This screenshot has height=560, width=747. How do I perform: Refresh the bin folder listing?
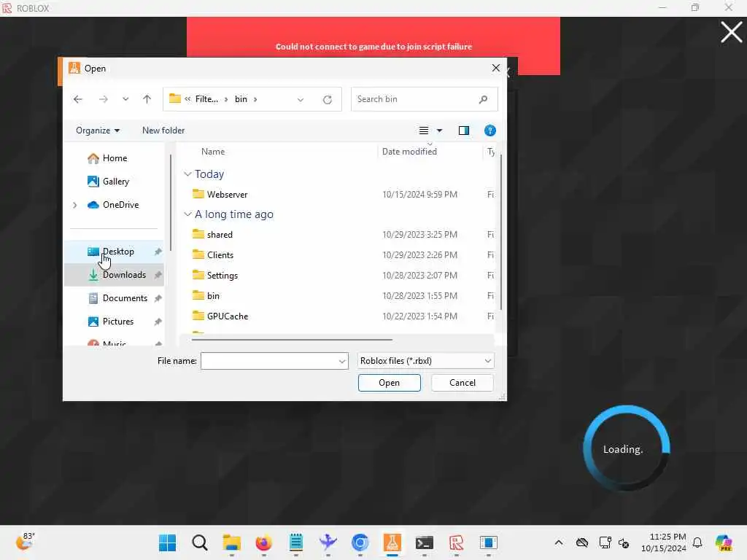[x=328, y=99]
